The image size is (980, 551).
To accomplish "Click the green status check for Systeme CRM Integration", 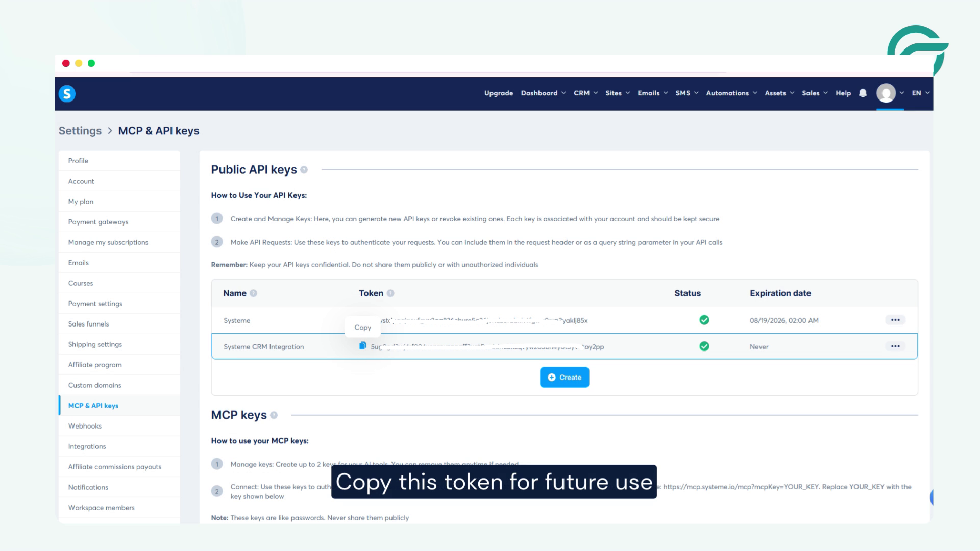I will [x=704, y=346].
